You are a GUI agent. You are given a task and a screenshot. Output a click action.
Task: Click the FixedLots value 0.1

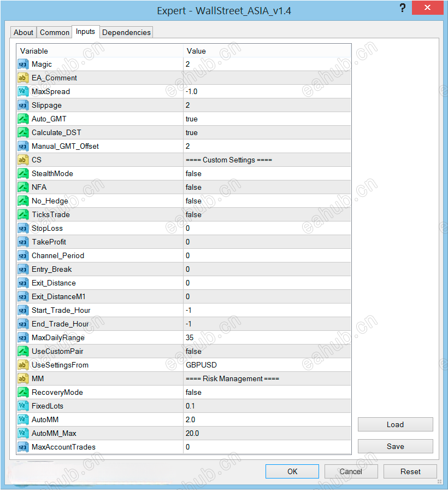click(x=190, y=406)
